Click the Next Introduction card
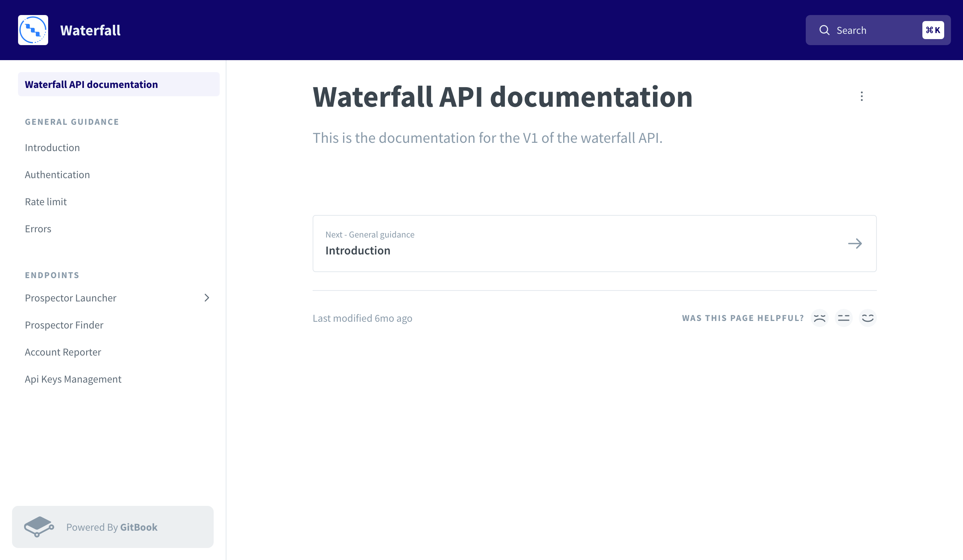This screenshot has width=963, height=560. tap(594, 244)
